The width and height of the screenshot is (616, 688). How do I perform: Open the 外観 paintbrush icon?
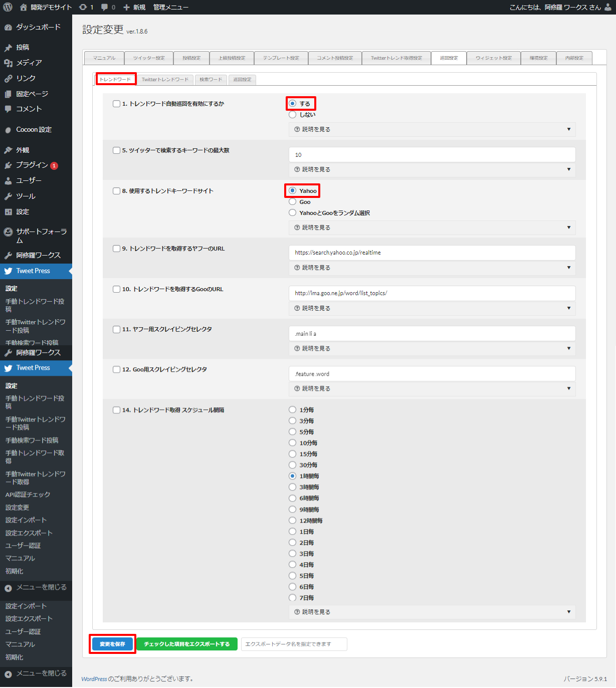tap(8, 150)
